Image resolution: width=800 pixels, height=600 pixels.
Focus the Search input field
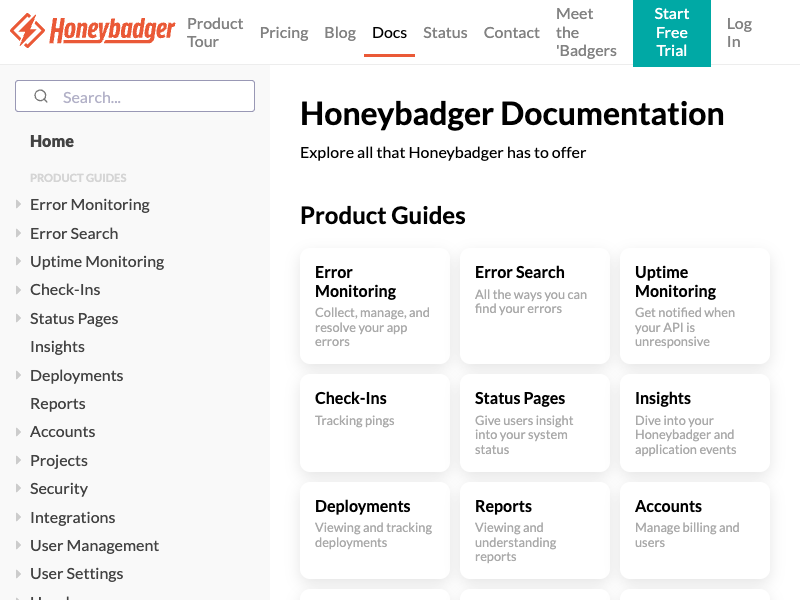pyautogui.click(x=135, y=96)
